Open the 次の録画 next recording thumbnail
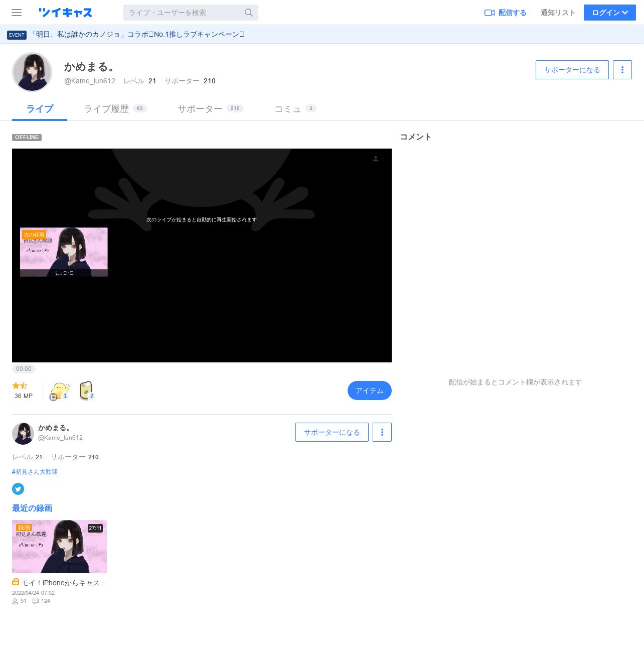 coord(64,252)
